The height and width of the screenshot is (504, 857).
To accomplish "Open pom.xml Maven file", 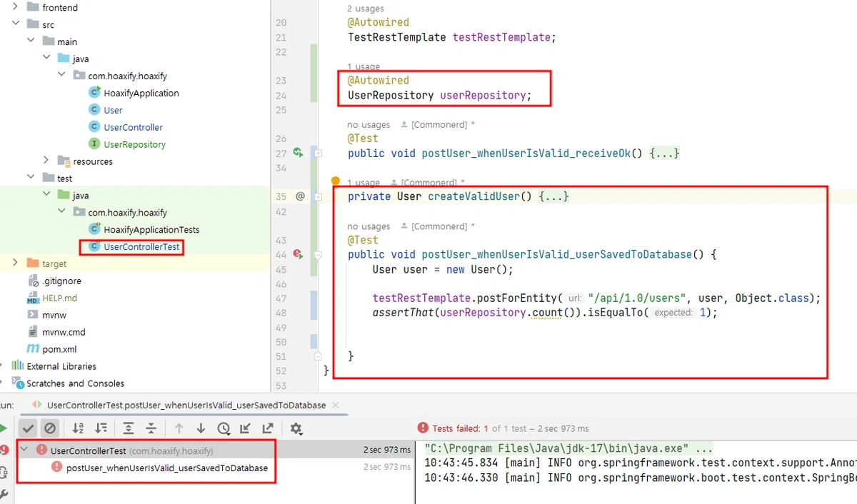I will 59,349.
